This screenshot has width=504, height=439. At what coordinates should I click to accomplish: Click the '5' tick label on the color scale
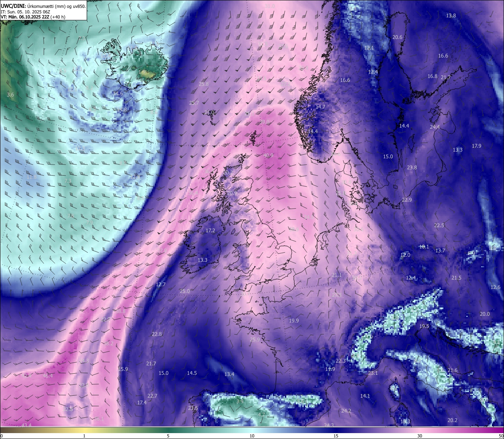[x=168, y=436]
